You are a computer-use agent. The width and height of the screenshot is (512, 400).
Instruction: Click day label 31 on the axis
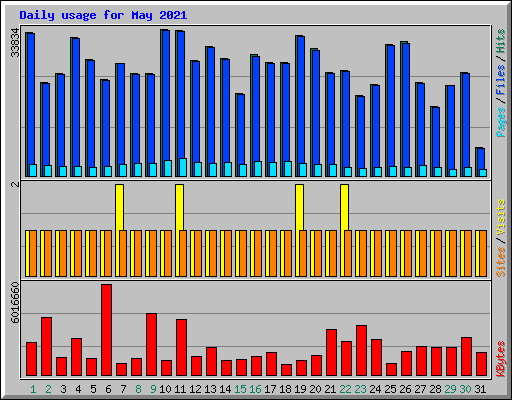point(480,389)
